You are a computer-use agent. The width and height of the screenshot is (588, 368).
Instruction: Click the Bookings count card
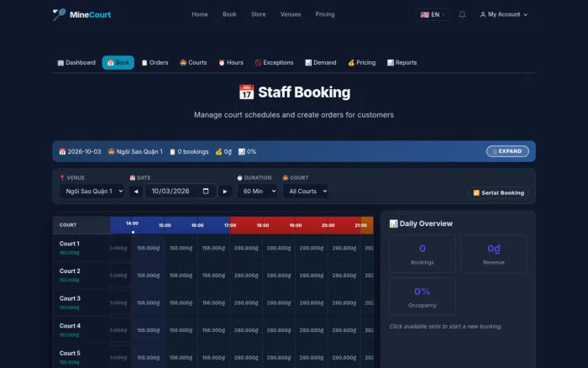[423, 254]
